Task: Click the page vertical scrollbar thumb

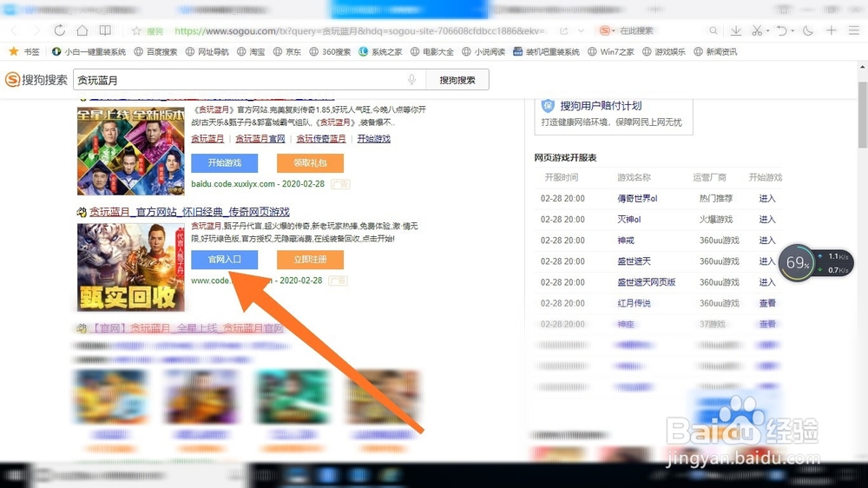Action: click(x=863, y=115)
